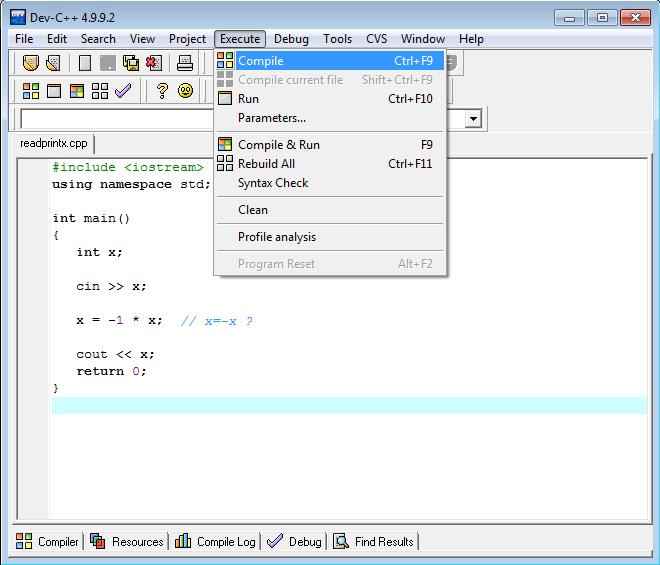The width and height of the screenshot is (660, 565).
Task: Select Rebuild All in the Execute menu
Action: (330, 163)
